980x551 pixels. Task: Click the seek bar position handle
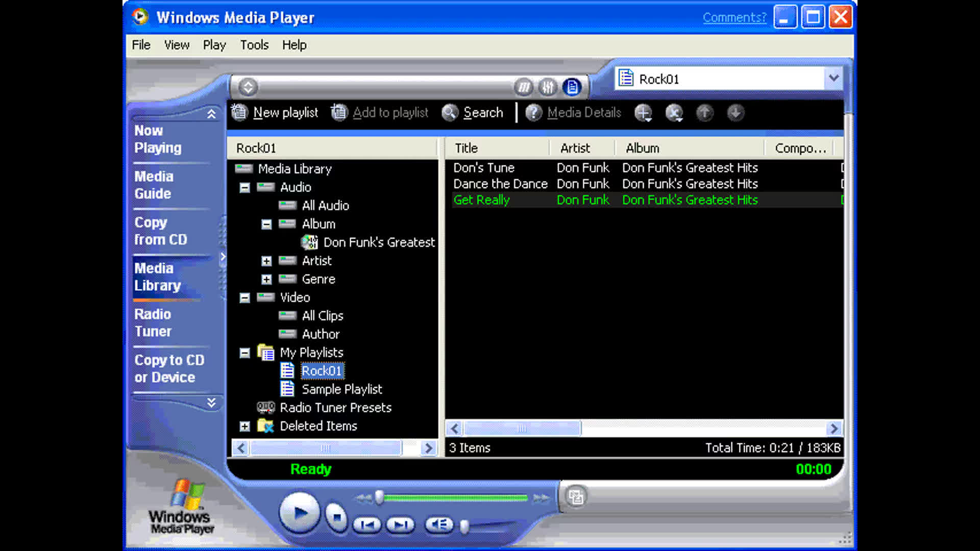pos(379,497)
